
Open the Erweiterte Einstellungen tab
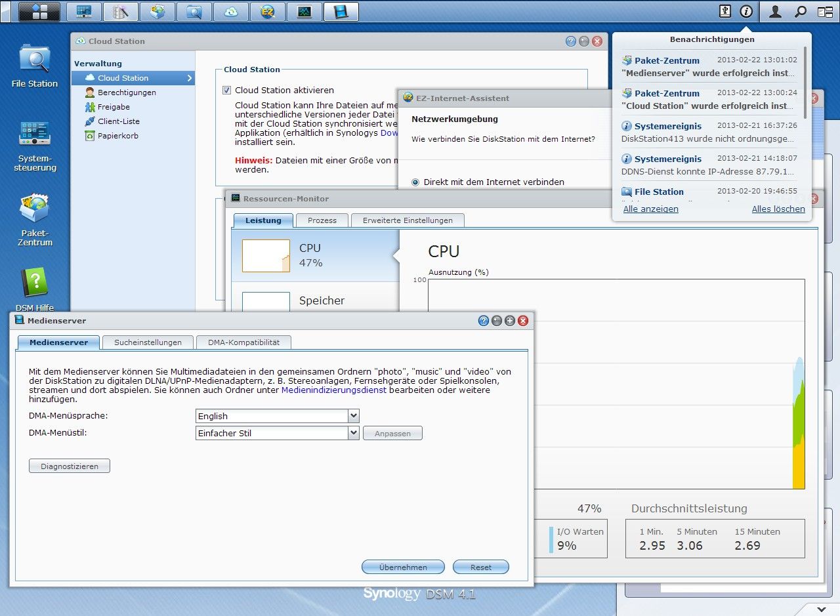coord(408,220)
